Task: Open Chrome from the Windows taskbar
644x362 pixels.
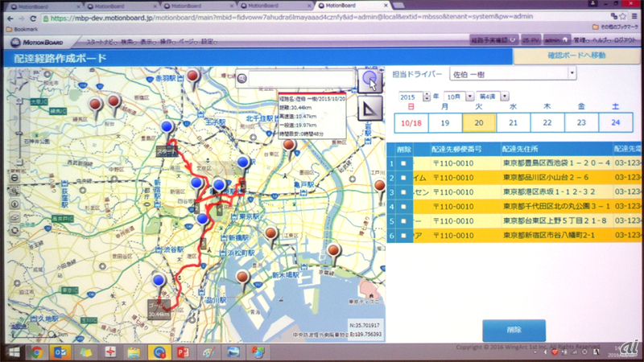Action: coord(37,352)
